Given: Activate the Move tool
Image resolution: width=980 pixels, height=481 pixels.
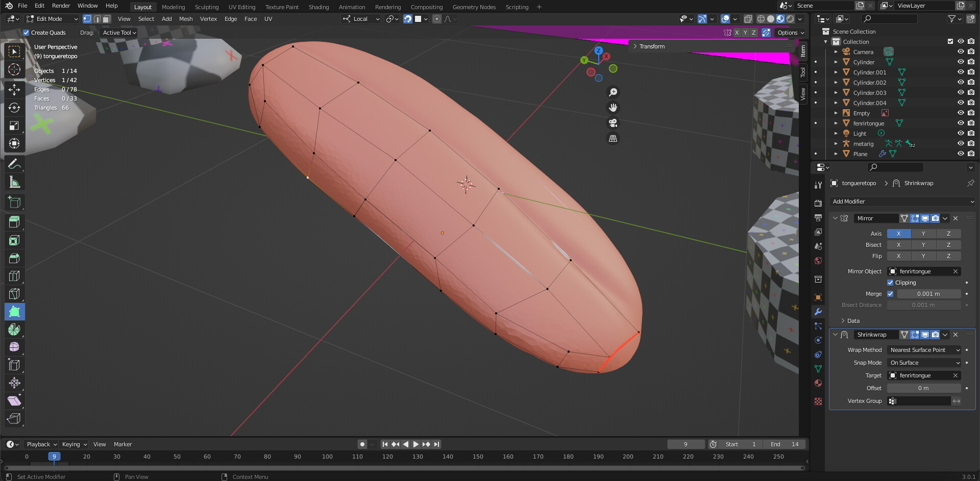Looking at the screenshot, I should tap(14, 90).
